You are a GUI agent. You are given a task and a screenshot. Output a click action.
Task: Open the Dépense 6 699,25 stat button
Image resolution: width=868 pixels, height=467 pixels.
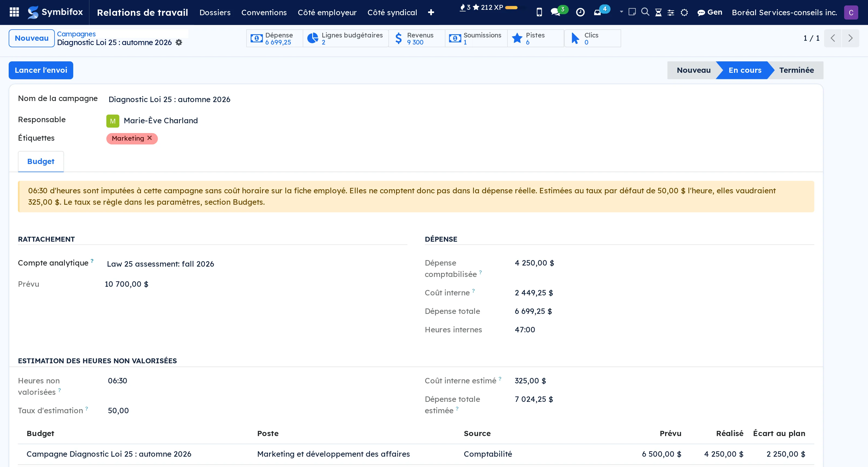point(275,38)
